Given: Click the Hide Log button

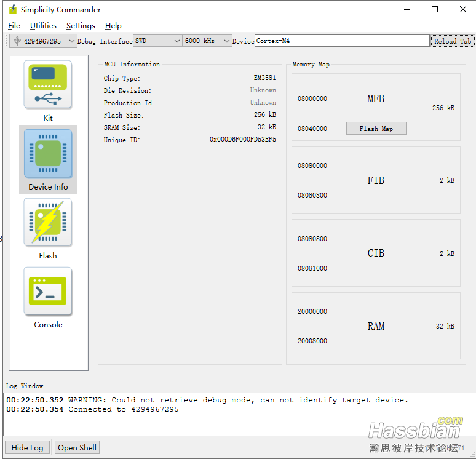Looking at the screenshot, I should (27, 447).
